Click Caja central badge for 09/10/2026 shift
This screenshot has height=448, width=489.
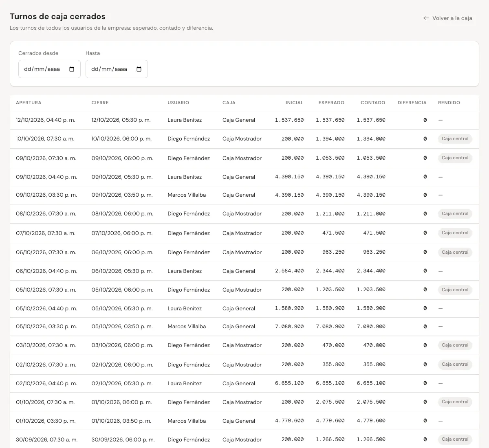click(455, 158)
